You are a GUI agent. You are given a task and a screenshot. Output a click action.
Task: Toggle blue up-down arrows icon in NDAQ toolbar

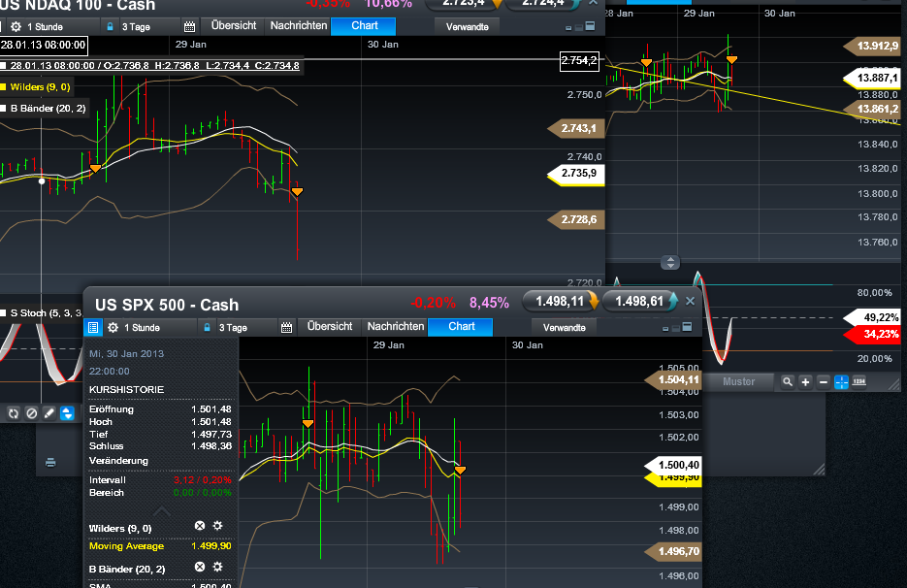click(x=67, y=413)
